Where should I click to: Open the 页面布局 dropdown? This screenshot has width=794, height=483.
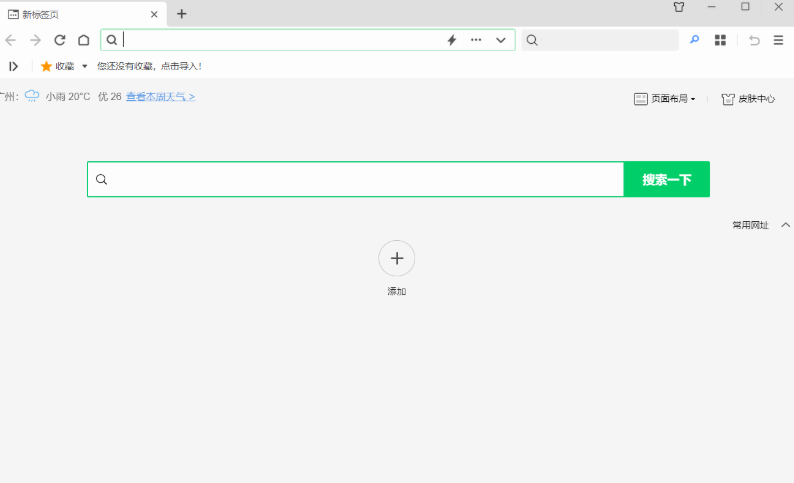click(x=665, y=99)
